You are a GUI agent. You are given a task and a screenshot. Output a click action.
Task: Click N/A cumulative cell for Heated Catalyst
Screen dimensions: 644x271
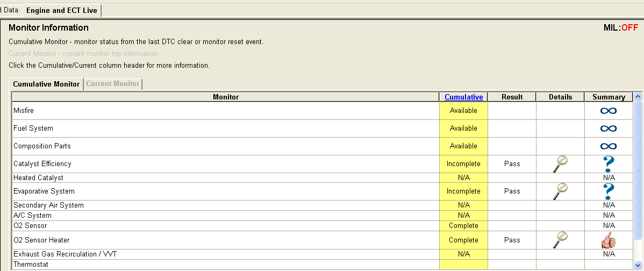coord(463,178)
